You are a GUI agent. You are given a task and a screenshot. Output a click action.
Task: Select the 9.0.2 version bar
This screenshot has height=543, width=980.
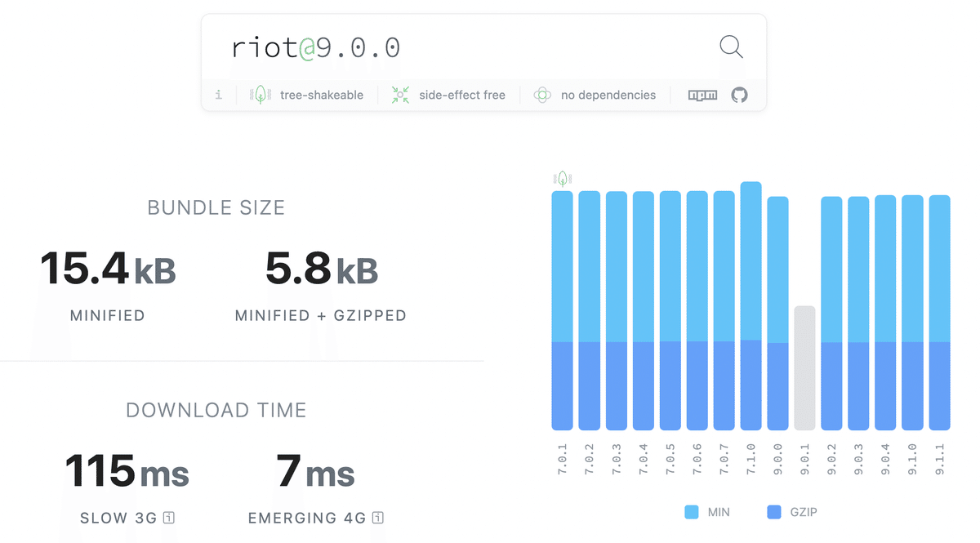[832, 314]
